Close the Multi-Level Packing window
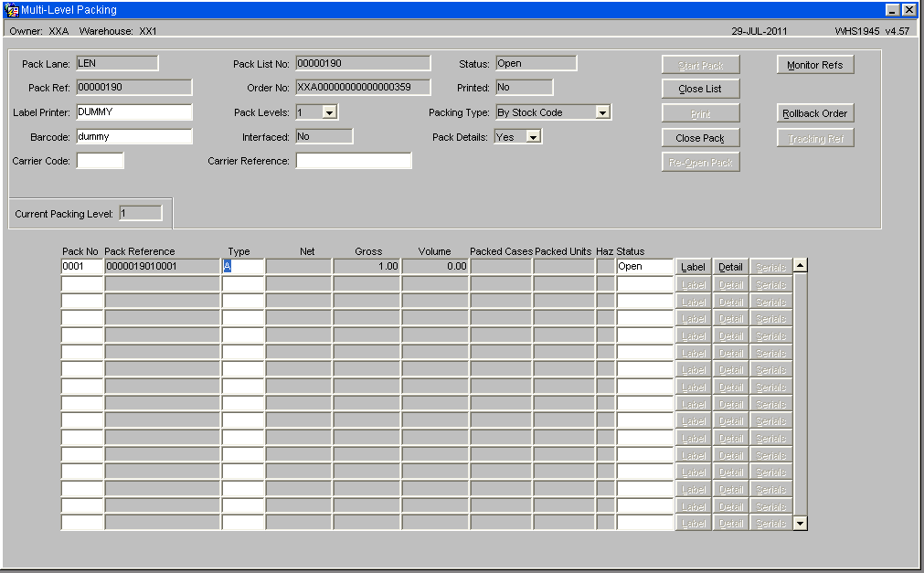924x573 pixels. (x=909, y=10)
